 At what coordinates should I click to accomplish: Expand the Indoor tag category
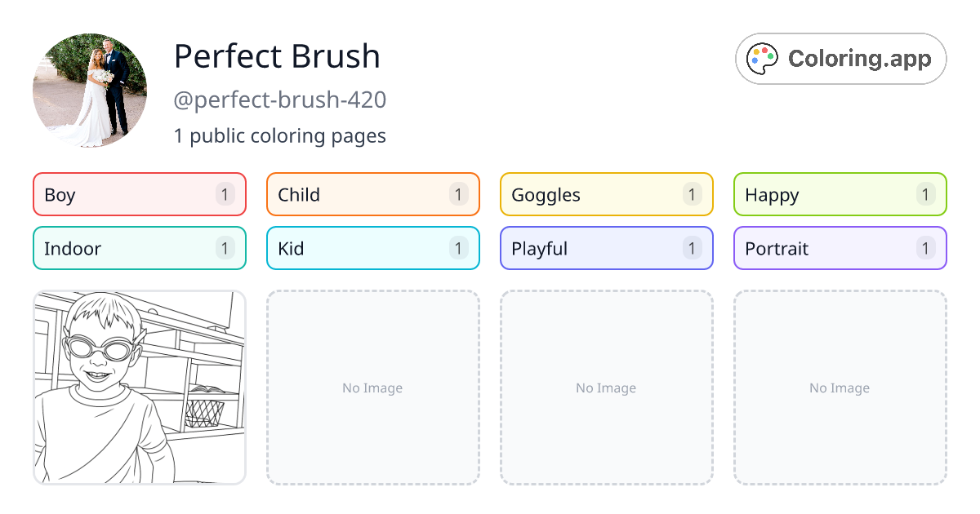139,248
